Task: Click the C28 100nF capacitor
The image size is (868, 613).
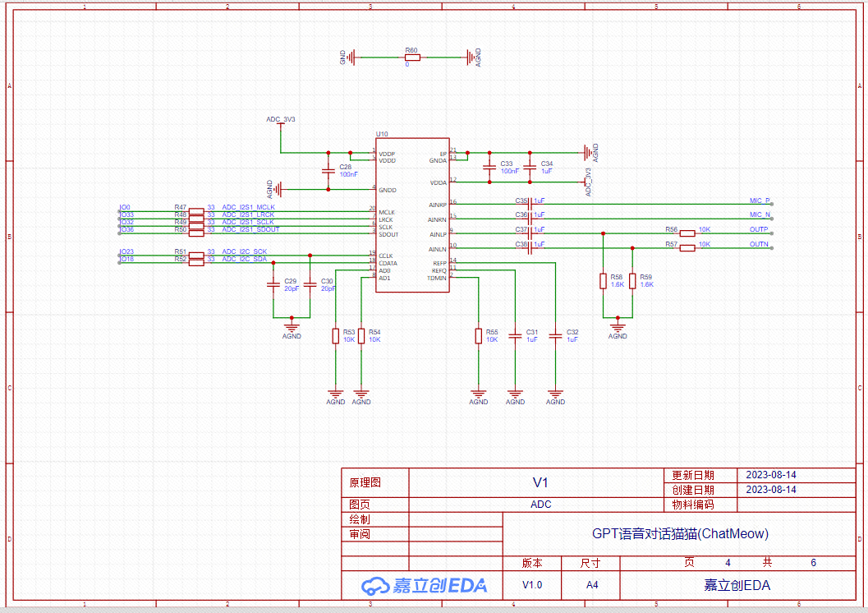Action: click(x=328, y=170)
